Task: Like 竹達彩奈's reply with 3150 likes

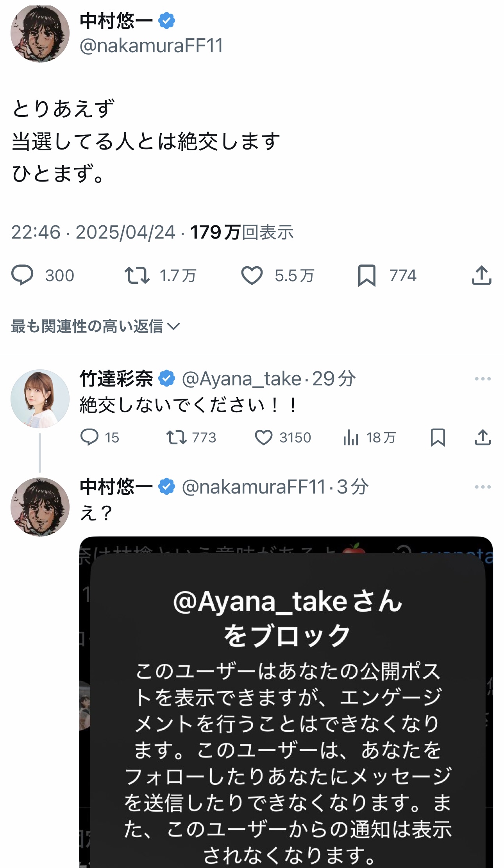Action: (x=264, y=437)
